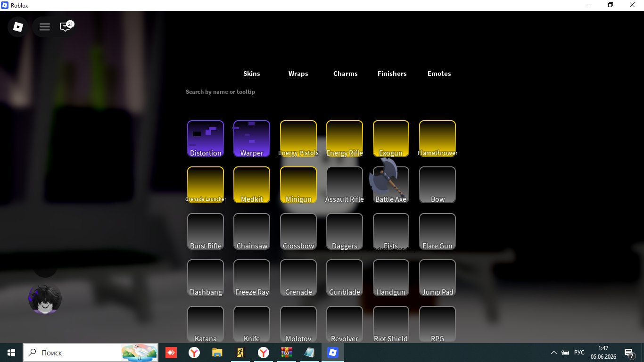Open the WinRAR taskbar icon
The image size is (644, 362).
286,353
